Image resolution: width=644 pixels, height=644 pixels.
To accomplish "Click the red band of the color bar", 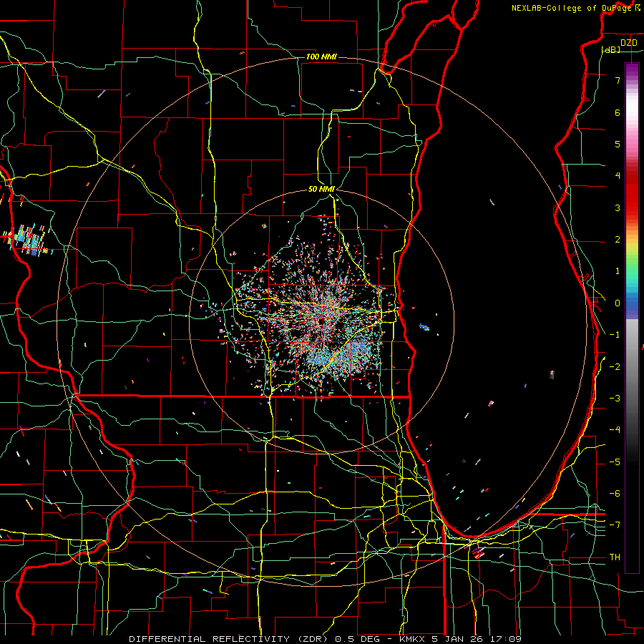I will [x=632, y=193].
